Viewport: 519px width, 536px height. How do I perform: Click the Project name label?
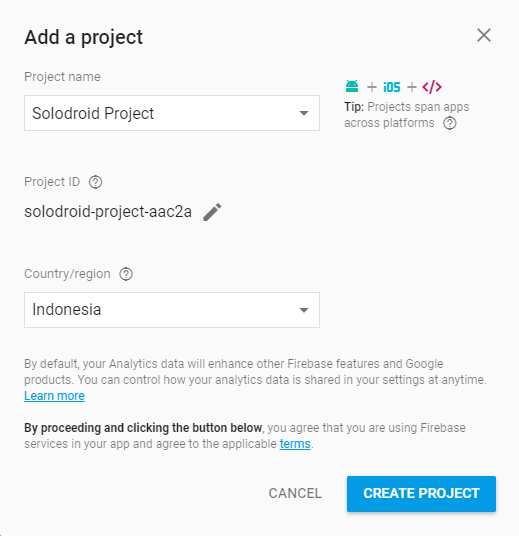point(62,77)
